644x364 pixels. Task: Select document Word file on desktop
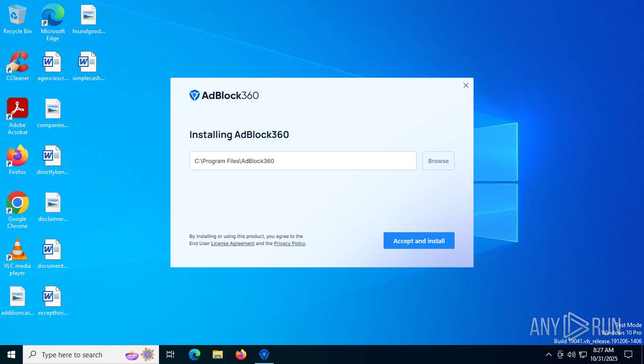[53, 254]
